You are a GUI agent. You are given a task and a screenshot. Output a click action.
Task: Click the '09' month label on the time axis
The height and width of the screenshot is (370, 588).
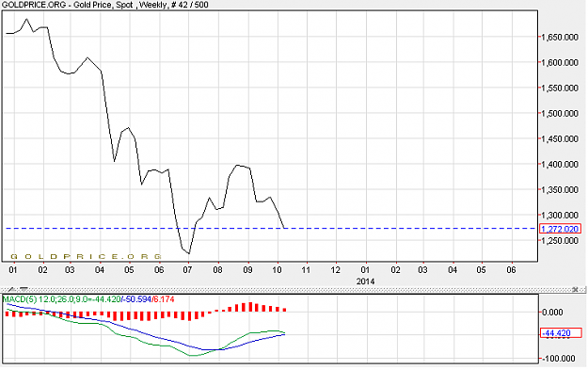pos(247,270)
